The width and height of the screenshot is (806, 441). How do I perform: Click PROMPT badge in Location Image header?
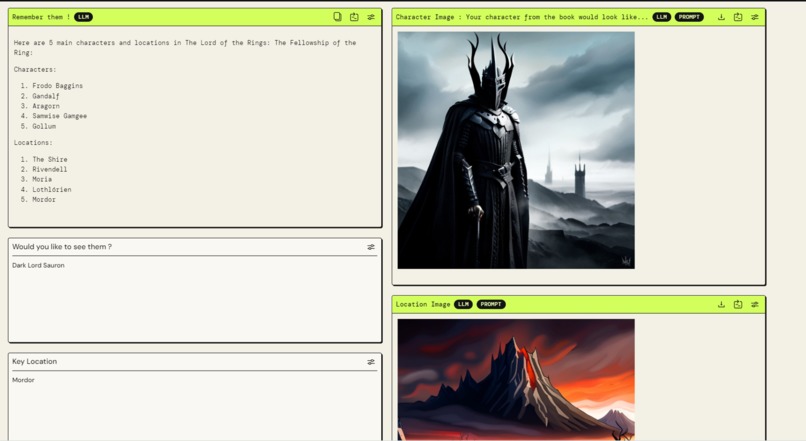[x=491, y=304]
